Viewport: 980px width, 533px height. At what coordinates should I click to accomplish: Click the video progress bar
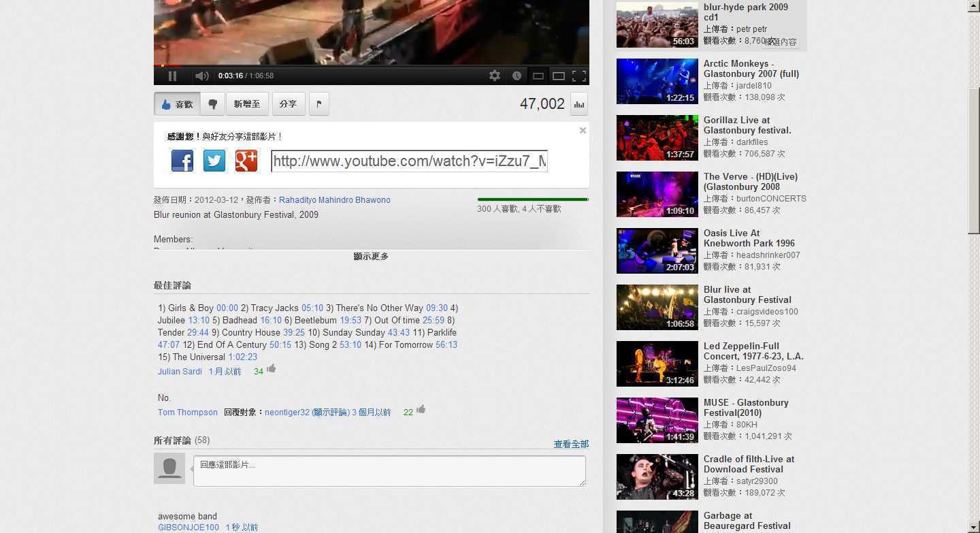pos(372,66)
